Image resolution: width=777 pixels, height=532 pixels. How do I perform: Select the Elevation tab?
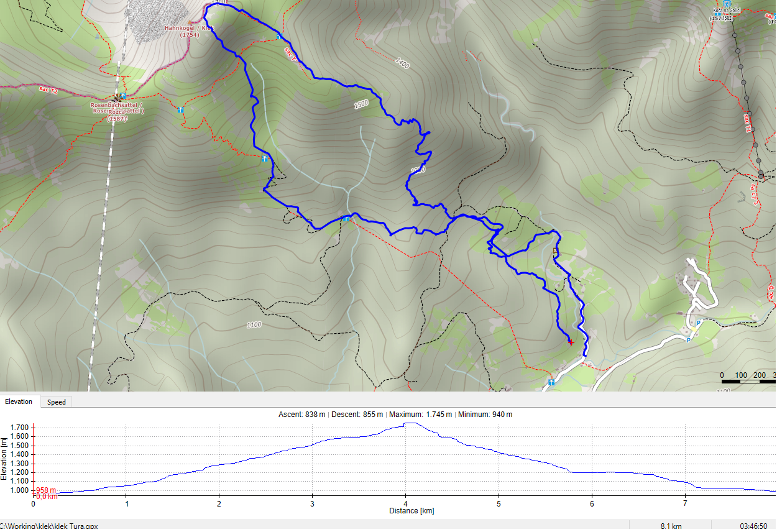coord(19,401)
